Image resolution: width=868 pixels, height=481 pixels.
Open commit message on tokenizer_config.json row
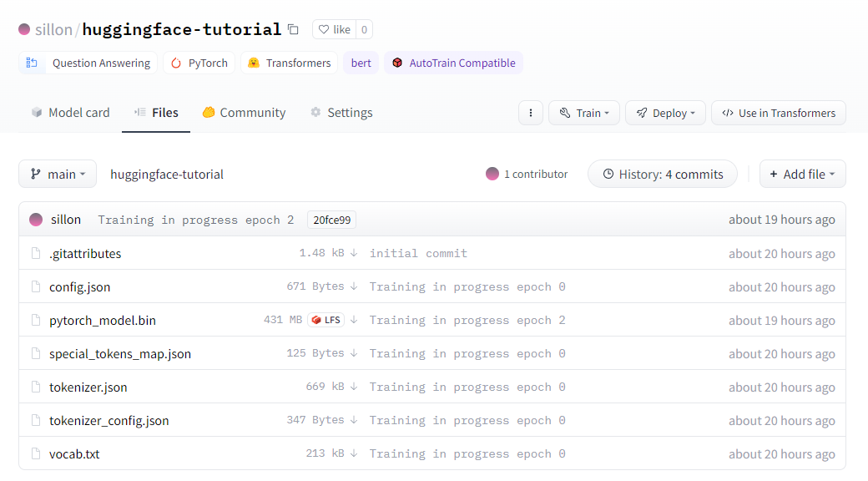pyautogui.click(x=467, y=421)
